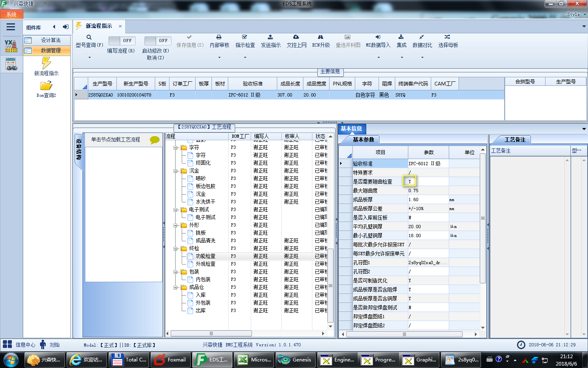This screenshot has width=588, height=368.
Task: Open dropdown arrow under 指示检查
Action: coord(245,58)
